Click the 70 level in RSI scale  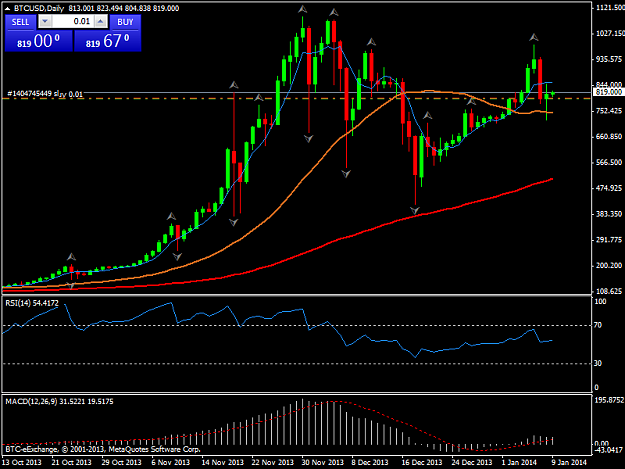[x=598, y=326]
